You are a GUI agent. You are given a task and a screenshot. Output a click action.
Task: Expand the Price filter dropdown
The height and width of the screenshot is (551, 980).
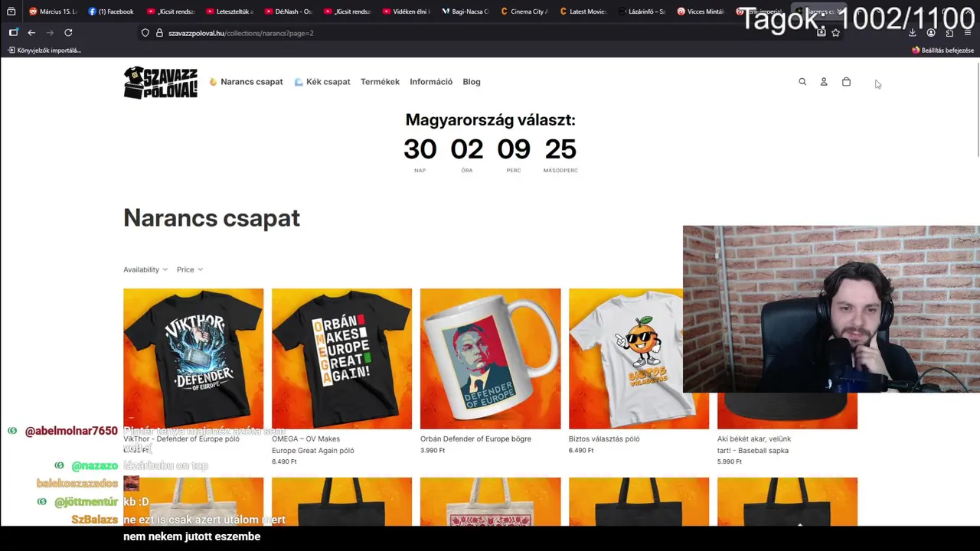189,269
